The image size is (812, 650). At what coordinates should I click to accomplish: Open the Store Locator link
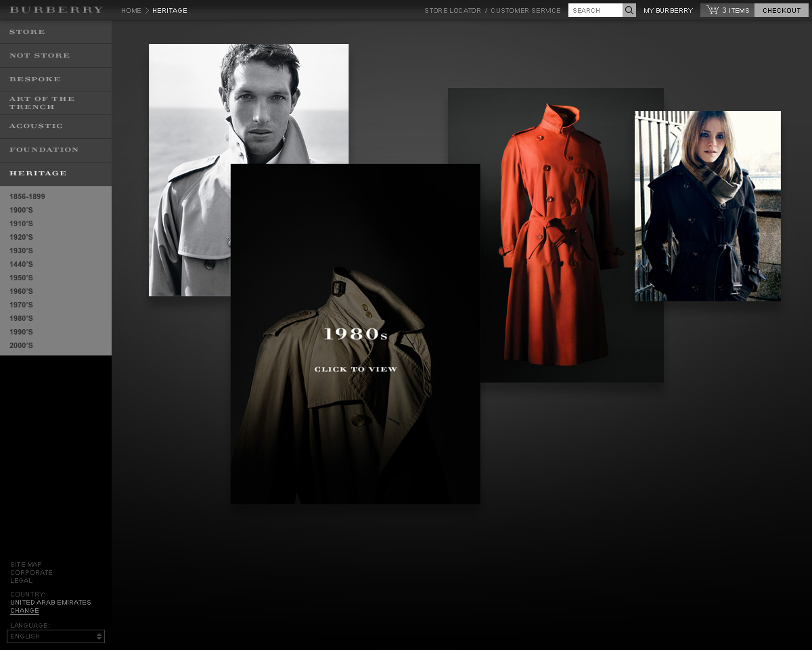click(x=453, y=10)
